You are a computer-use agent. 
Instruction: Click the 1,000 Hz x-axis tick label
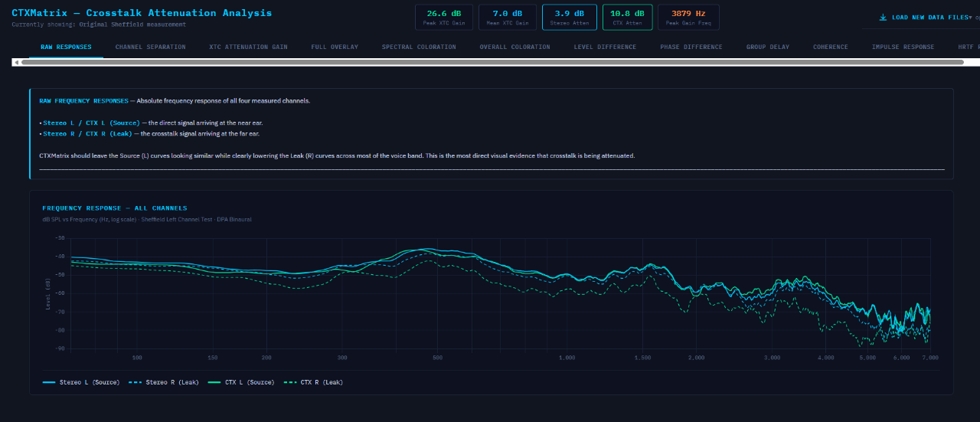[567, 358]
